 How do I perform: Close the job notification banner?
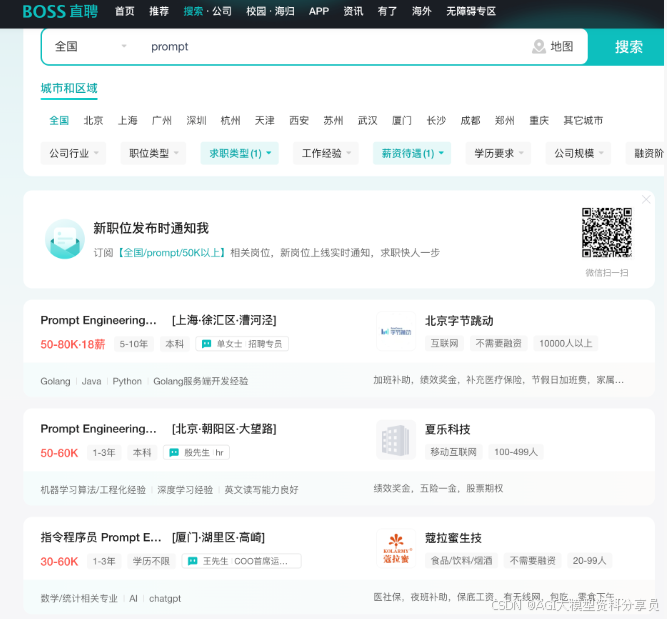tap(646, 199)
